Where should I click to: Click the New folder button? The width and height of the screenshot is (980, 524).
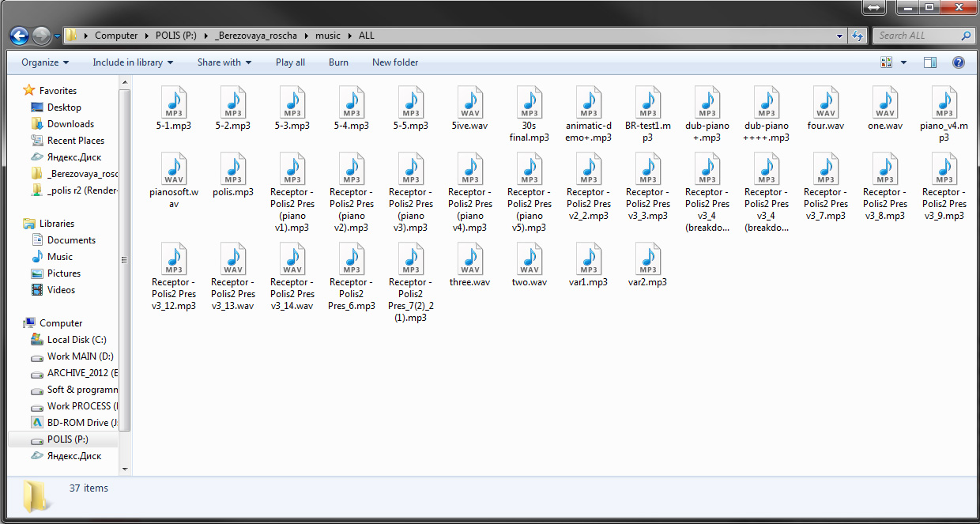(x=395, y=62)
